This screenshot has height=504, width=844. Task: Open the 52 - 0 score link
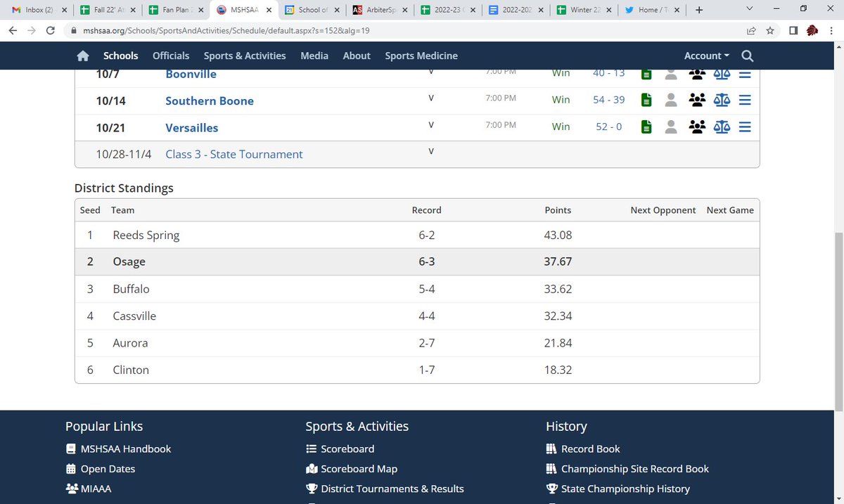(608, 127)
